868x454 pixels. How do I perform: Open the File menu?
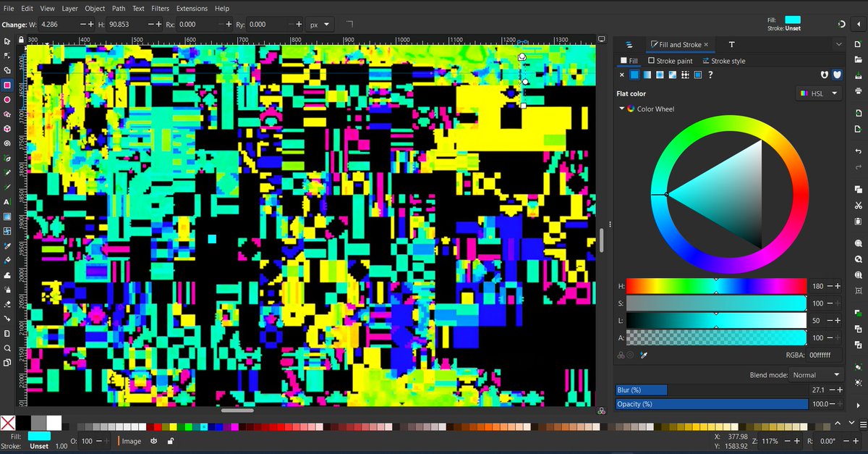click(x=9, y=8)
